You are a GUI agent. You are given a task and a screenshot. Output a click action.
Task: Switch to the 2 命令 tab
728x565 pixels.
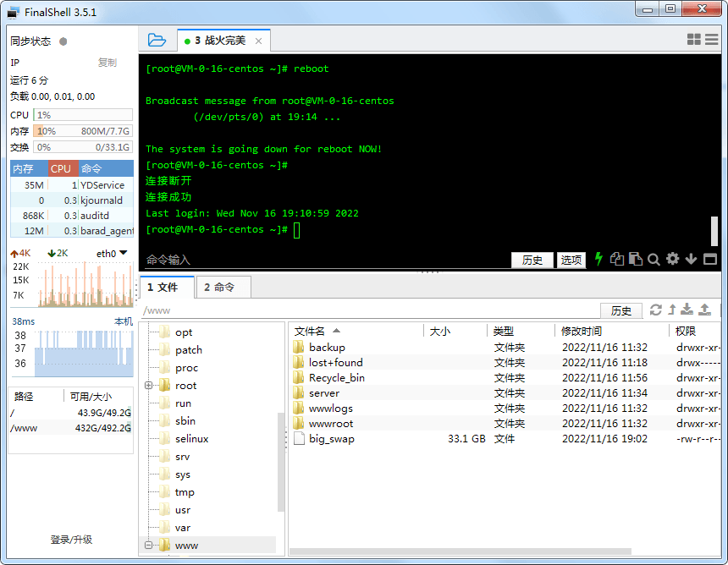223,287
